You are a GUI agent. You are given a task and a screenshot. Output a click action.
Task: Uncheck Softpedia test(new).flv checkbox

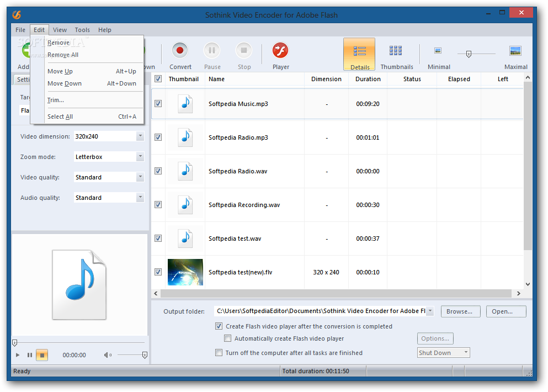[158, 272]
